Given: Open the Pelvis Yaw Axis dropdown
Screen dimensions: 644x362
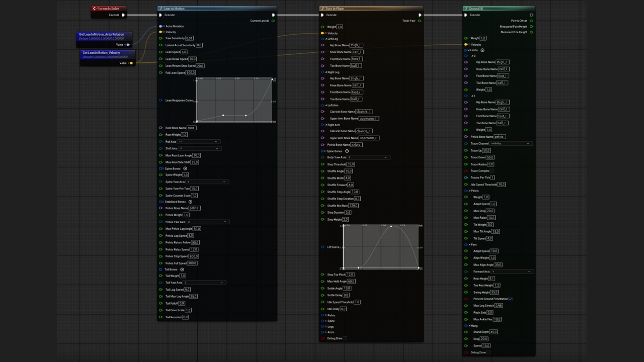Looking at the screenshot, I should pos(208,222).
